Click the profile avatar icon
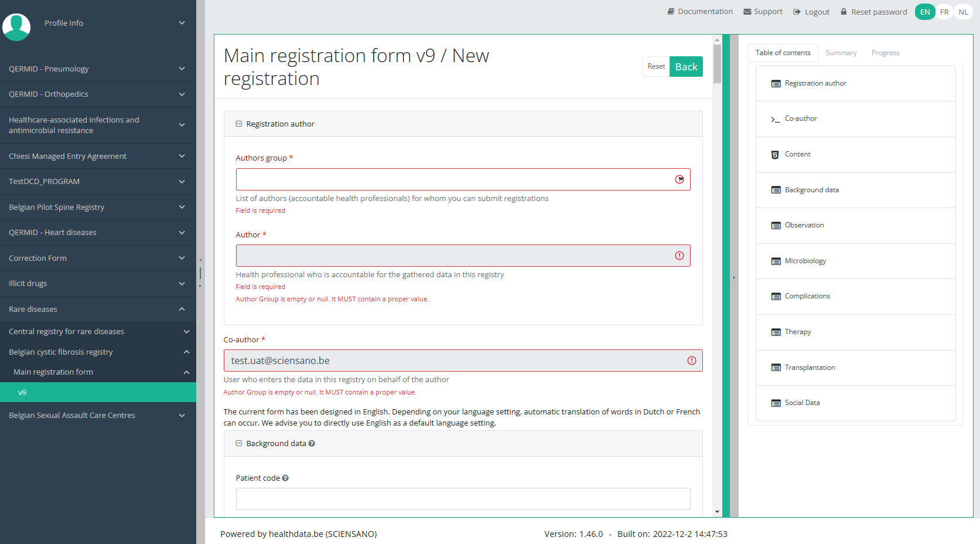The image size is (980, 544). [16, 26]
